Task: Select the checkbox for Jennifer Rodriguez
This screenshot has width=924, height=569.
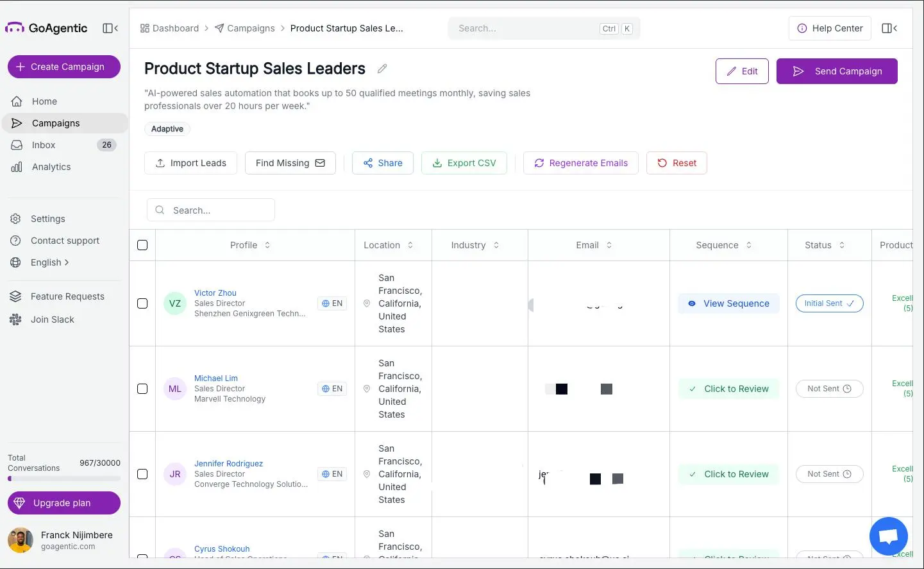Action: click(x=142, y=474)
